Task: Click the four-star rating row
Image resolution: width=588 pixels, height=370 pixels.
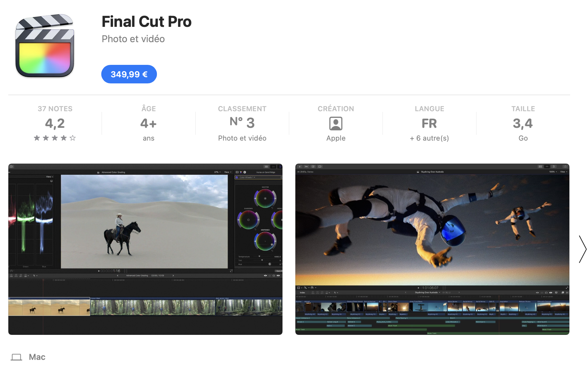Action: pyautogui.click(x=55, y=138)
